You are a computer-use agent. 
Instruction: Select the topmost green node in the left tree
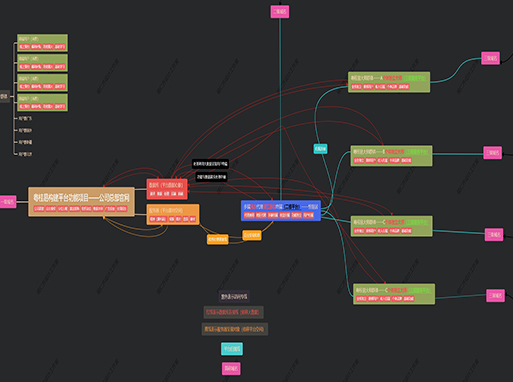point(42,43)
